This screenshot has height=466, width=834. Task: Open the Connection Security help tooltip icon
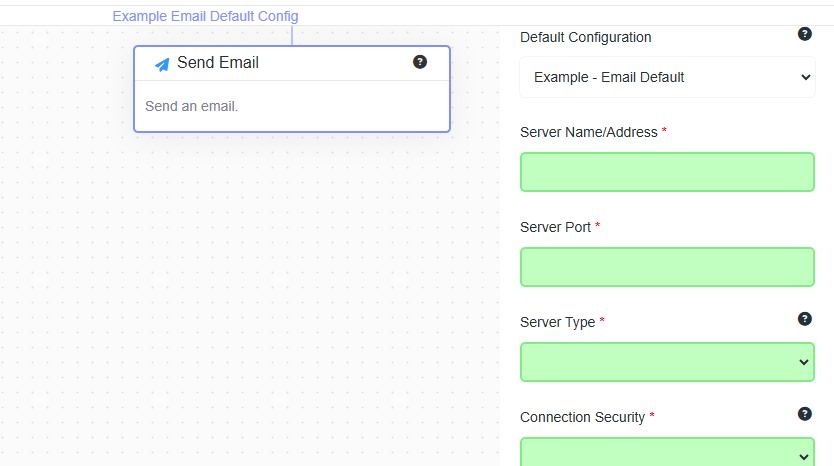tap(805, 414)
